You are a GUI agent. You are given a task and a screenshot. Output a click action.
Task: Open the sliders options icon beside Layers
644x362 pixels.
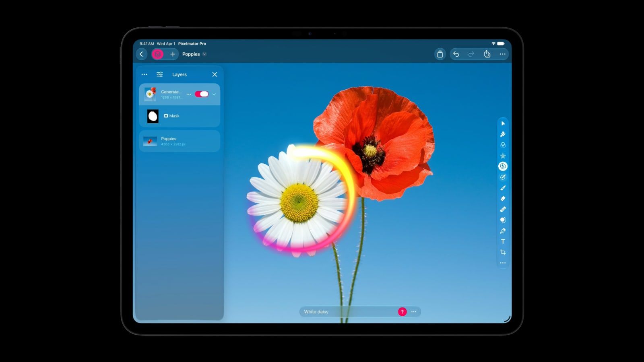tap(160, 74)
